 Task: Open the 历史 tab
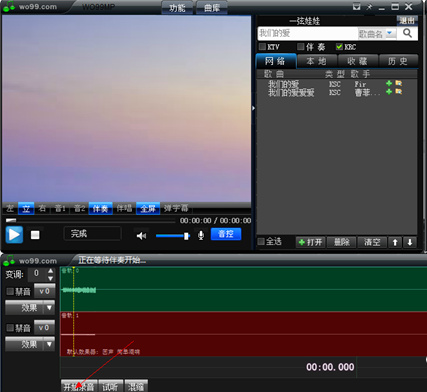click(398, 61)
